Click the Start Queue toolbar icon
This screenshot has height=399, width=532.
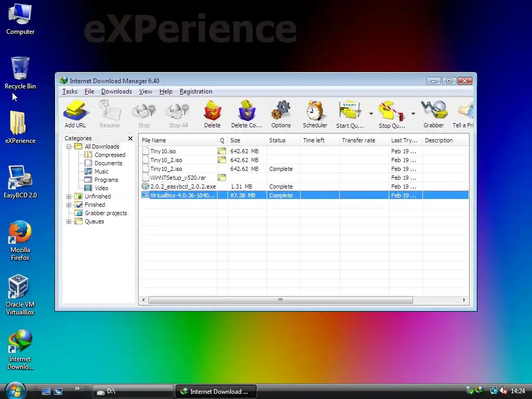350,114
